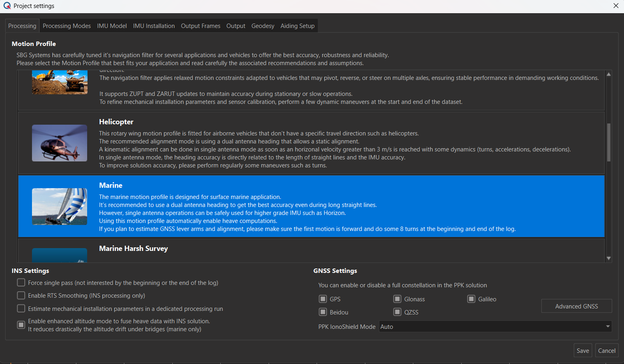Select the Marine Harsh Survey profile

134,249
